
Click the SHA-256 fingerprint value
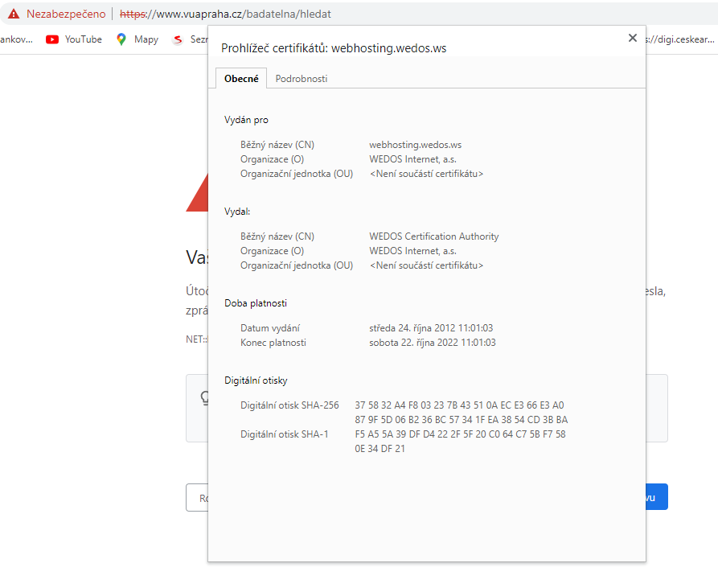461,413
